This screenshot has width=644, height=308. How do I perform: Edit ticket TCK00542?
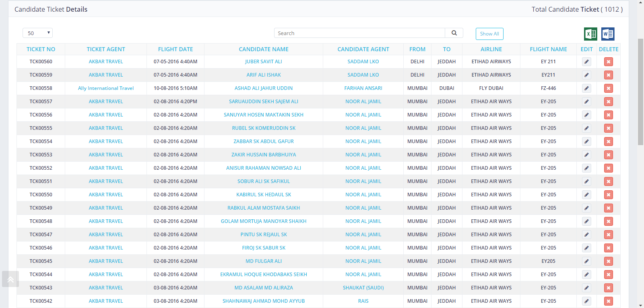point(586,301)
